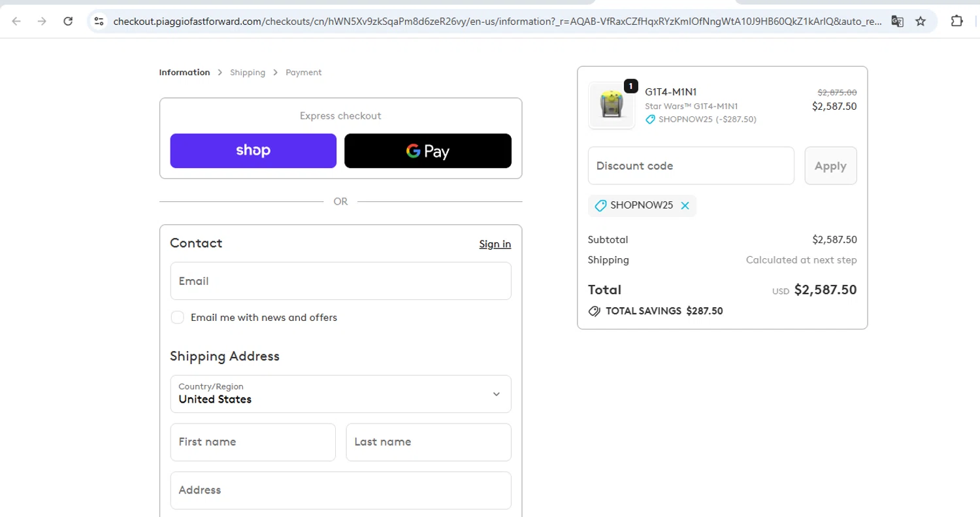The height and width of the screenshot is (517, 980).
Task: Go to the Information breadcrumb step
Action: 184,73
